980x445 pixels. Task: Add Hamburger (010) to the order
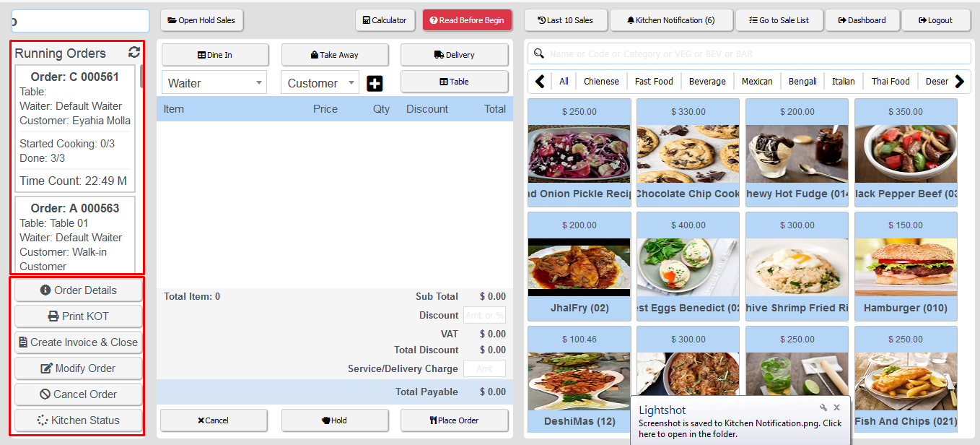[906, 267]
